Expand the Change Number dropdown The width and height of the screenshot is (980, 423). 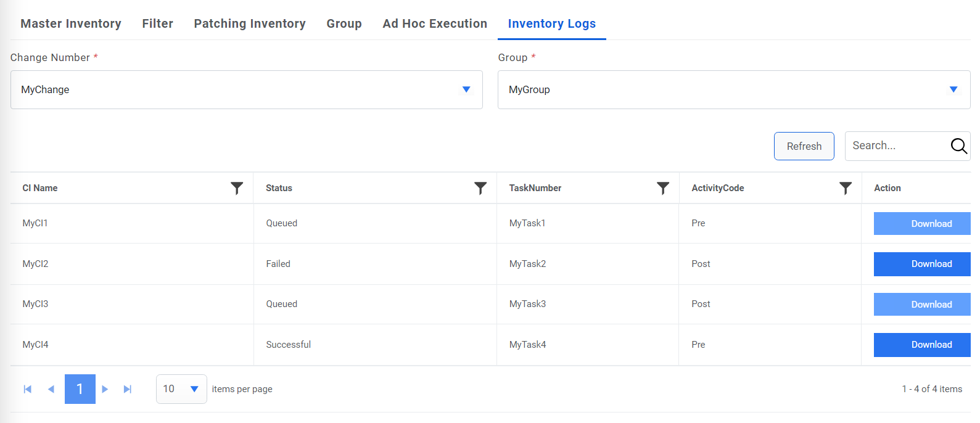point(466,89)
